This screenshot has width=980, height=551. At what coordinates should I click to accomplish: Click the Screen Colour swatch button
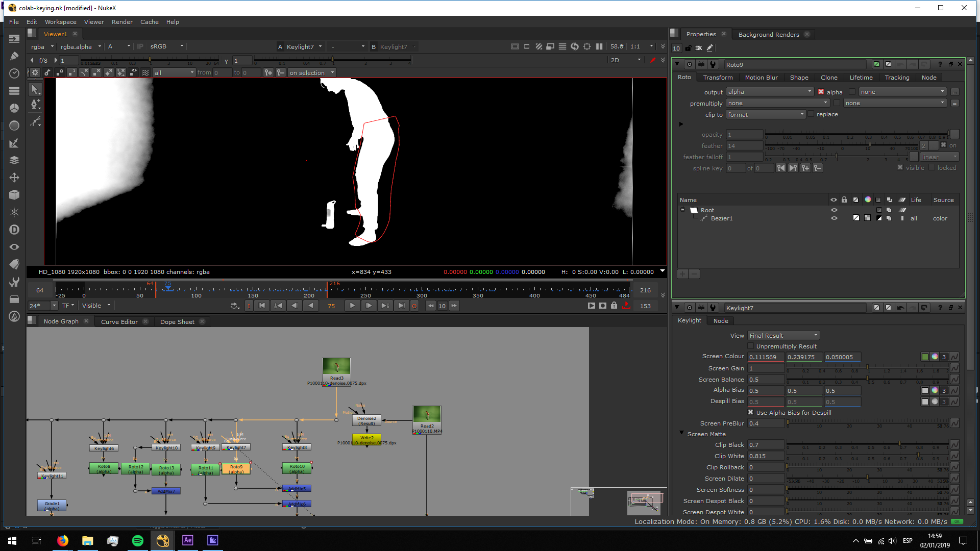pyautogui.click(x=924, y=357)
